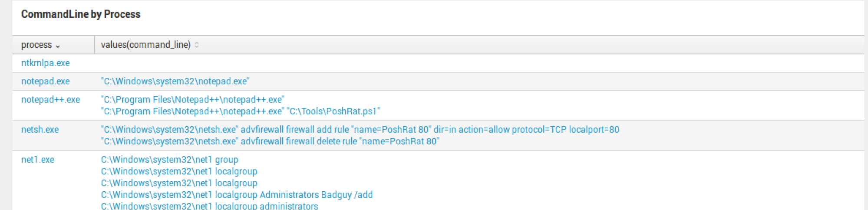Select the notepad.exe process entry
Image resolution: width=868 pixels, height=210 pixels.
coord(46,81)
